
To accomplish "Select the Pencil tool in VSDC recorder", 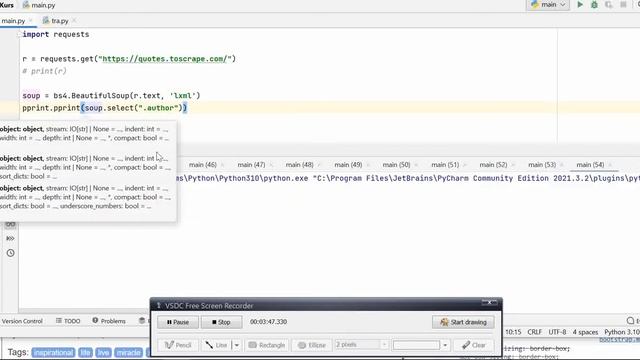I will tap(178, 345).
